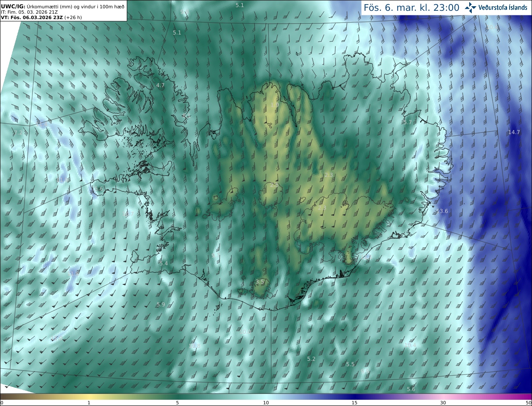
Task: Click the 14.7 value label on the map
Action: point(514,132)
